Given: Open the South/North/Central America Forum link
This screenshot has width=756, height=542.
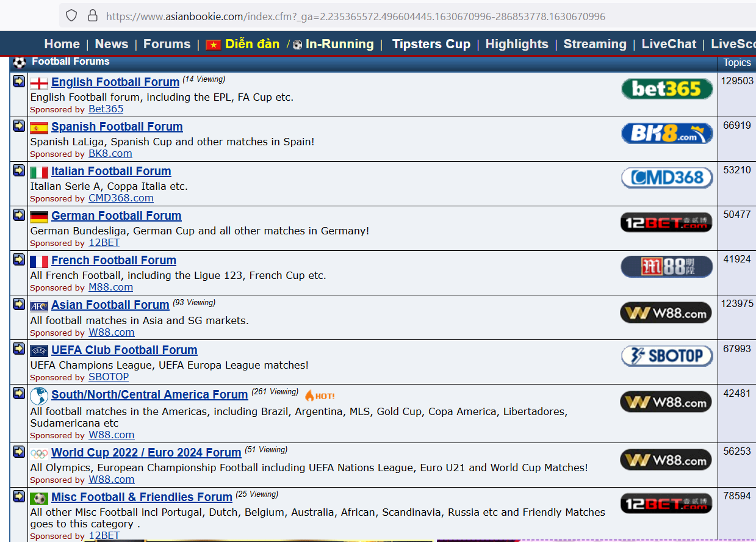Looking at the screenshot, I should coord(149,394).
